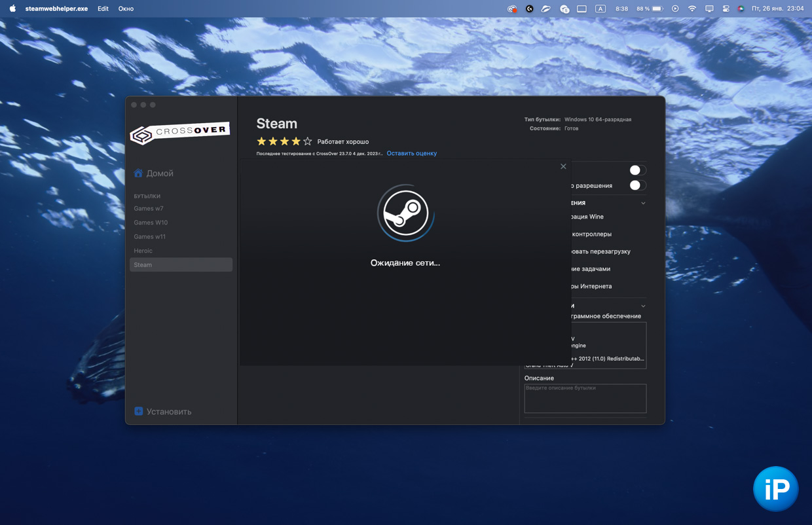Click the first yellow rating star

tap(261, 141)
